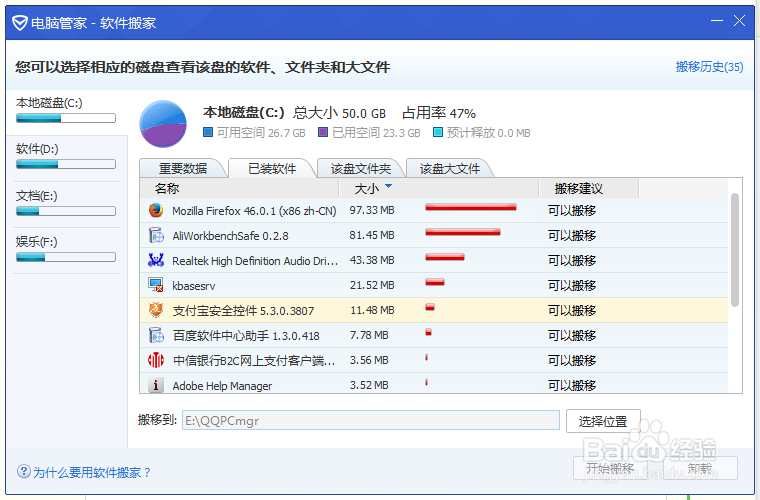The height and width of the screenshot is (500, 760).
Task: Click the 选择位置 button
Action: (603, 421)
